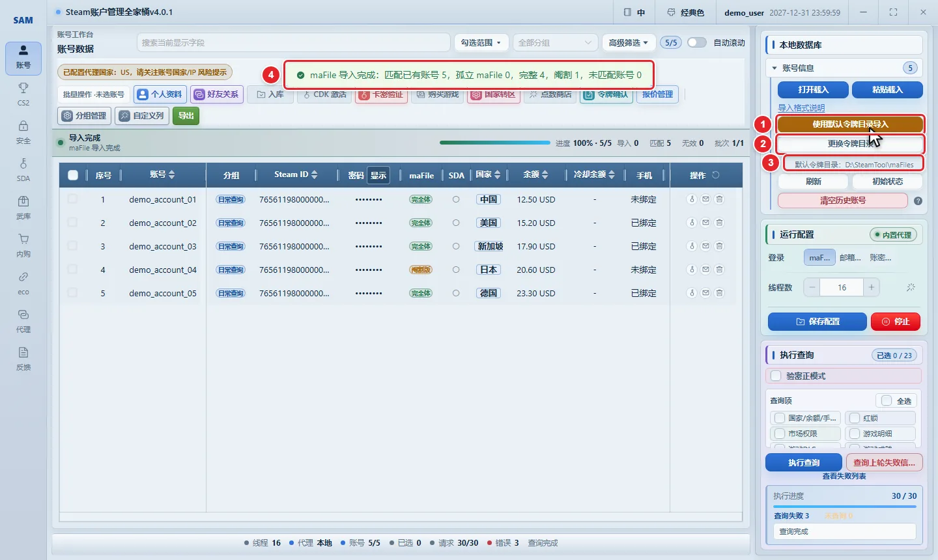Screen dimensions: 938x560
Task: Open the 内购 cart sidebar icon
Action: (x=23, y=245)
